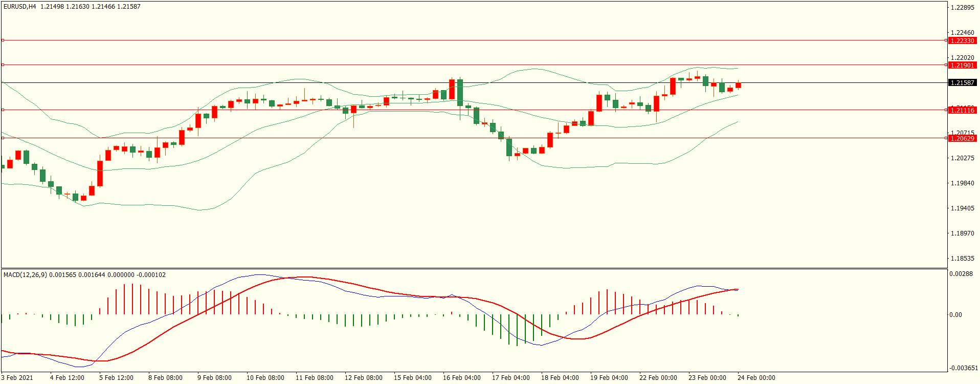Select the 1.21901 red level label
Screen dimensions: 980x384
pos(962,65)
